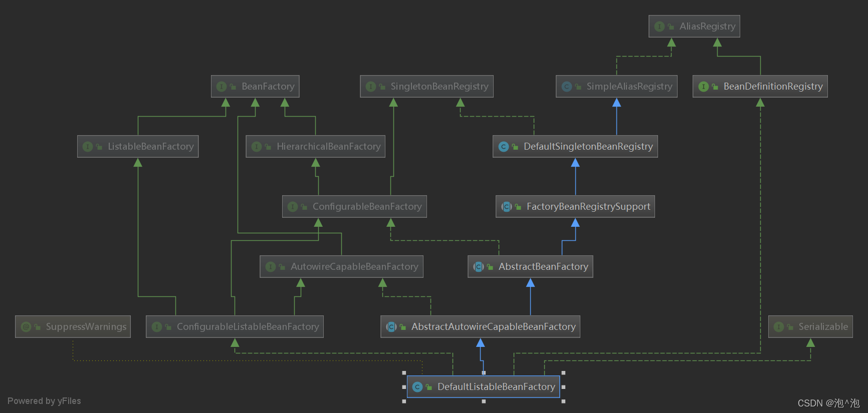Select the SimpleAliasRegistry node label
The height and width of the screenshot is (413, 868).
[x=629, y=86]
